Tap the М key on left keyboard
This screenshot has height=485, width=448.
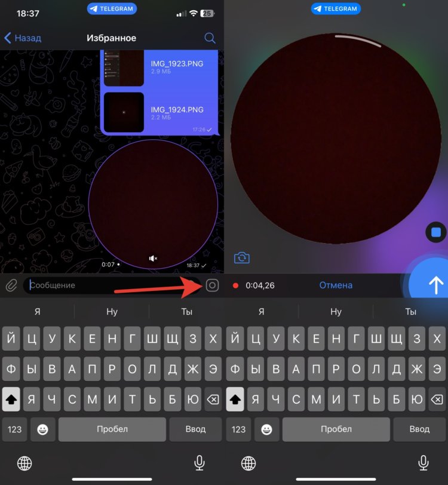(x=92, y=400)
